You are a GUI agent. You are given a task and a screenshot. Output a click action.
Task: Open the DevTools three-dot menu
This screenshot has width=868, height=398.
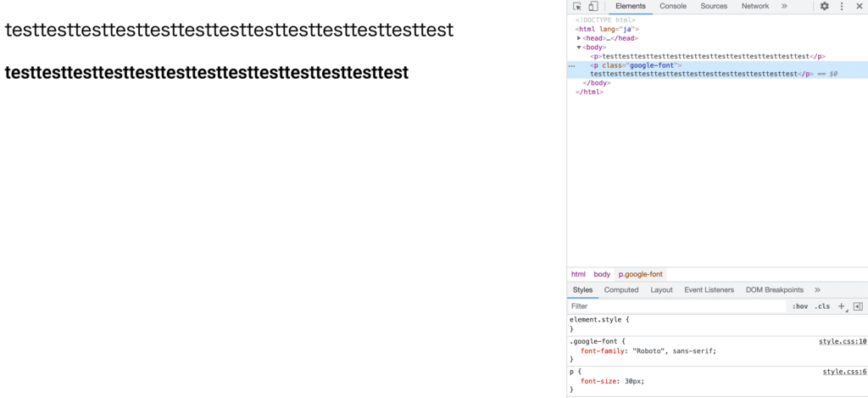click(x=842, y=6)
